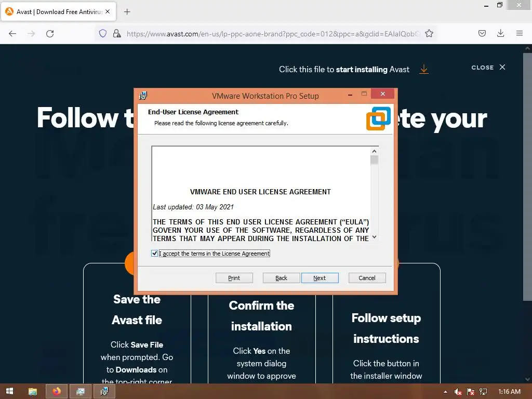The height and width of the screenshot is (399, 532).
Task: Open tracking protection shield icon
Action: coord(103,33)
